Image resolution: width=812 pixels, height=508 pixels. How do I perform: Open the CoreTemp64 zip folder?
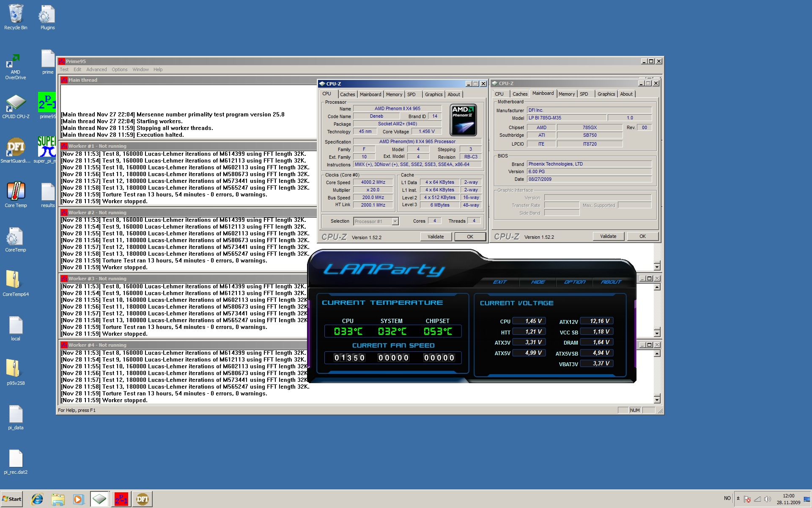[16, 284]
